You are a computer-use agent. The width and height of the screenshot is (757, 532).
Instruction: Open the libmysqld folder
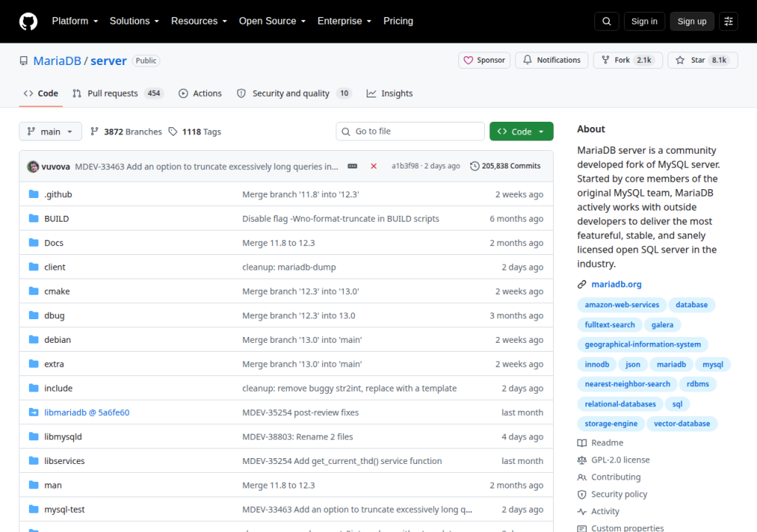point(63,437)
